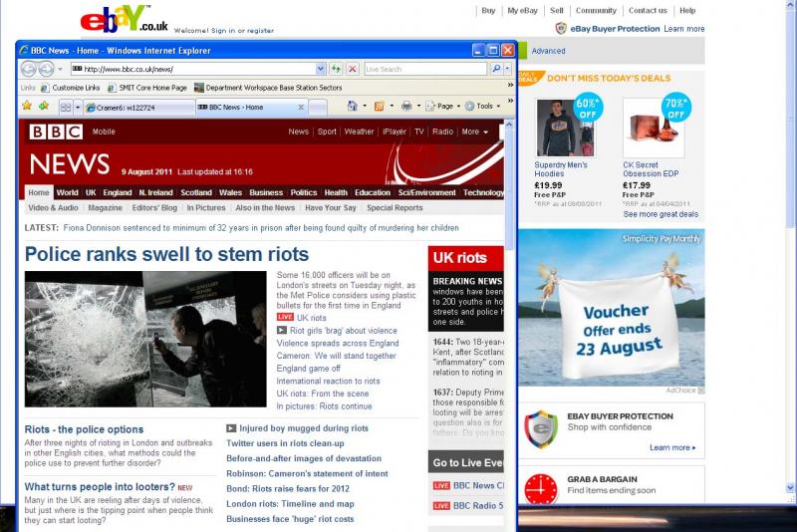Screen dimensions: 797x532
Task: Click Sport in BBC top navigation
Action: point(327,132)
